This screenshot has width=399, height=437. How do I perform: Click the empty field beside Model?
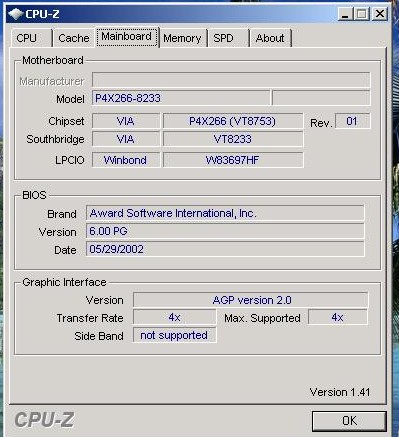[321, 98]
